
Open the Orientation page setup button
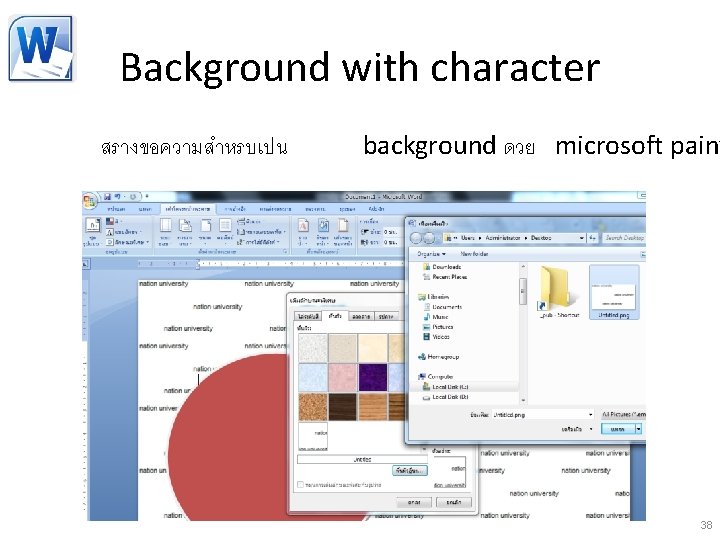pos(185,232)
